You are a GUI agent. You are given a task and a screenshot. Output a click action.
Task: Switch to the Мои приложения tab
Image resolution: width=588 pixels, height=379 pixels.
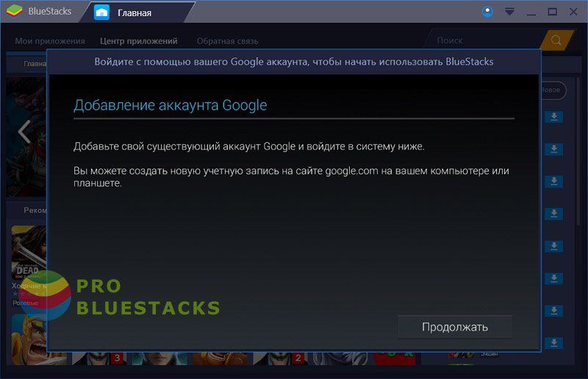pyautogui.click(x=50, y=40)
